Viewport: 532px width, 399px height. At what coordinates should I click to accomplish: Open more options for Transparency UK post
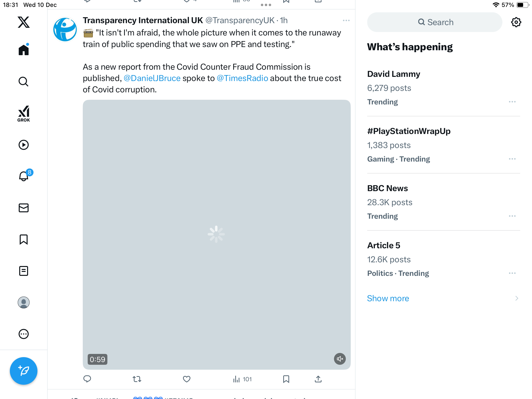(346, 20)
